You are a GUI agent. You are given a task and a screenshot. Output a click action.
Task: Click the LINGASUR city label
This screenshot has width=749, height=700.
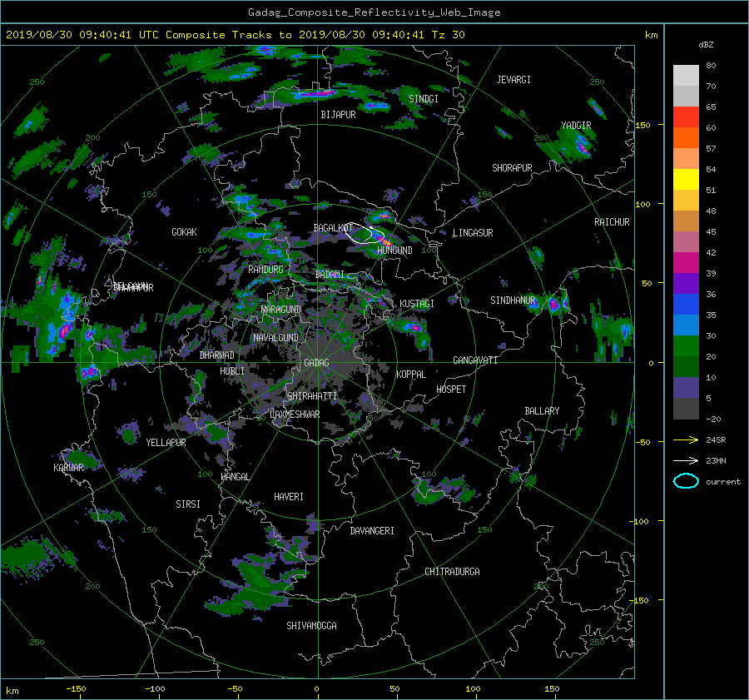[x=473, y=233]
